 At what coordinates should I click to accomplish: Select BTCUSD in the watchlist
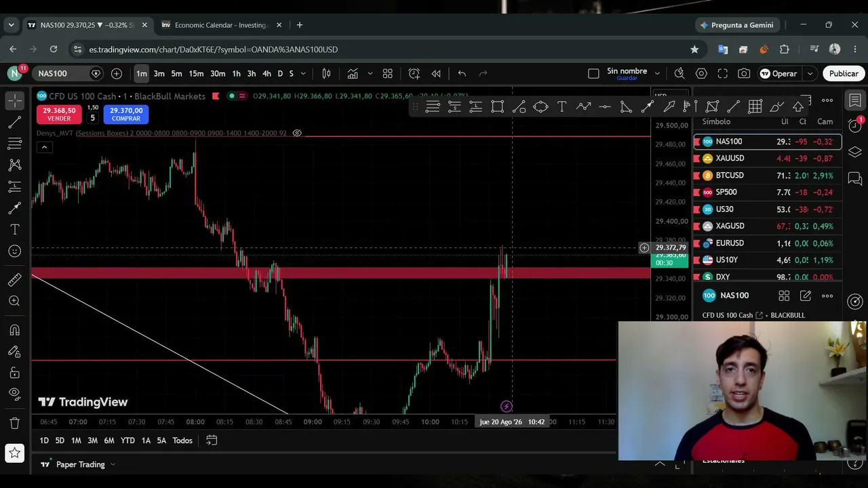click(767, 176)
